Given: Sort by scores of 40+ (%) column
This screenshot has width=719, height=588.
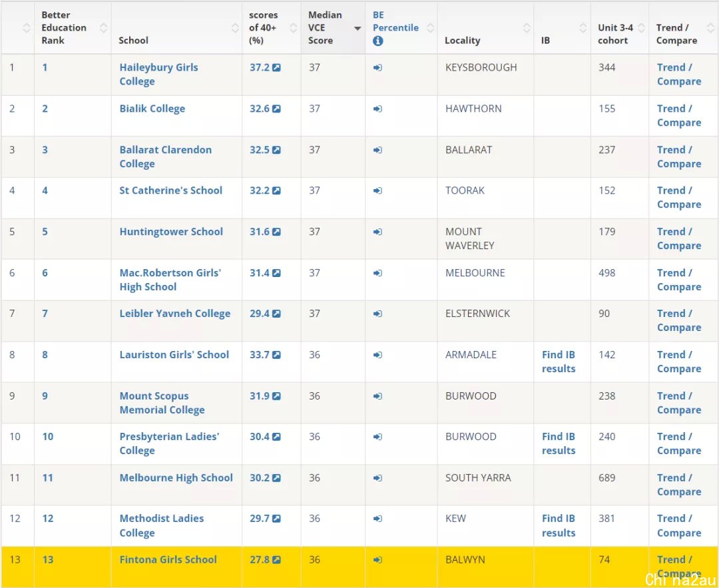Looking at the screenshot, I should [272, 27].
